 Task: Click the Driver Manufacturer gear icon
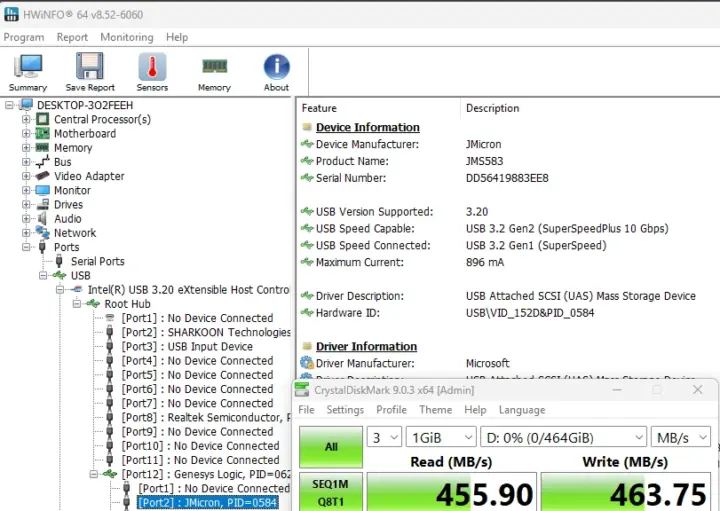(307, 363)
